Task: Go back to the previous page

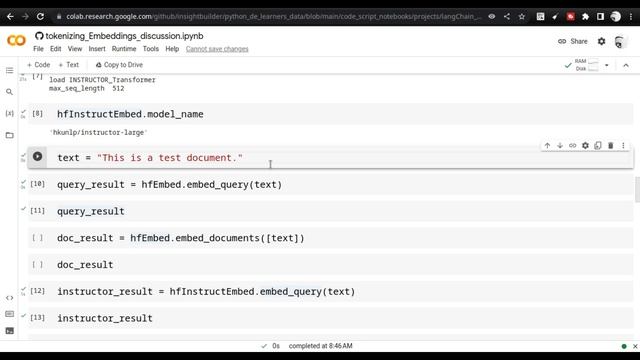Action: pos(10,16)
